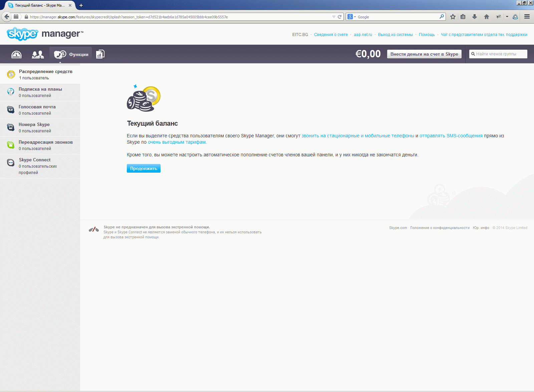Show bookmarks list icon in browser toolbar
Screen dimensions: 534x392
pos(463,17)
